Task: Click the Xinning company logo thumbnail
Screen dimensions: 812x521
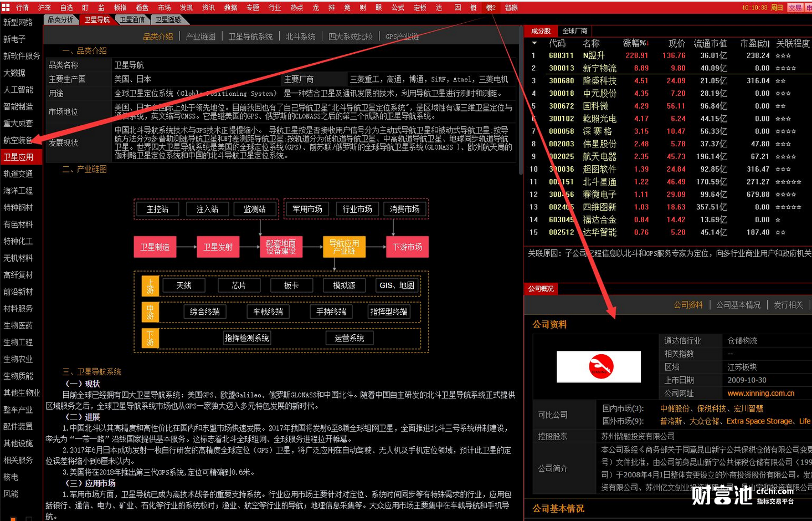Action: click(x=599, y=366)
